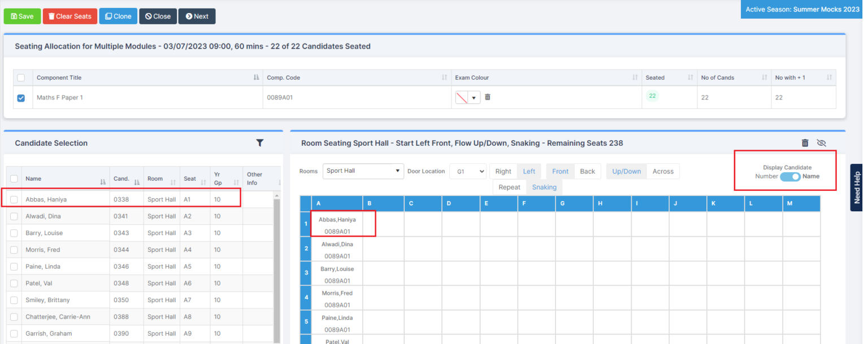
Task: Expand the Door Location G1 dropdown
Action: [467, 171]
